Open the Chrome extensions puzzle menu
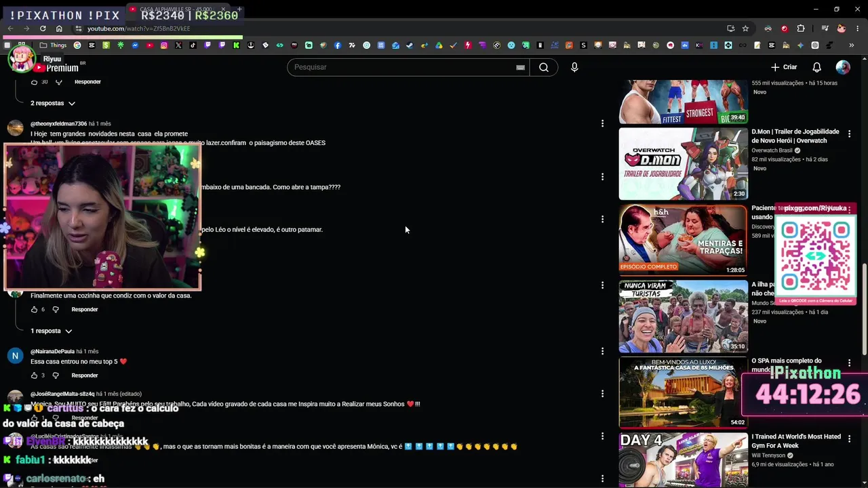 [x=801, y=28]
